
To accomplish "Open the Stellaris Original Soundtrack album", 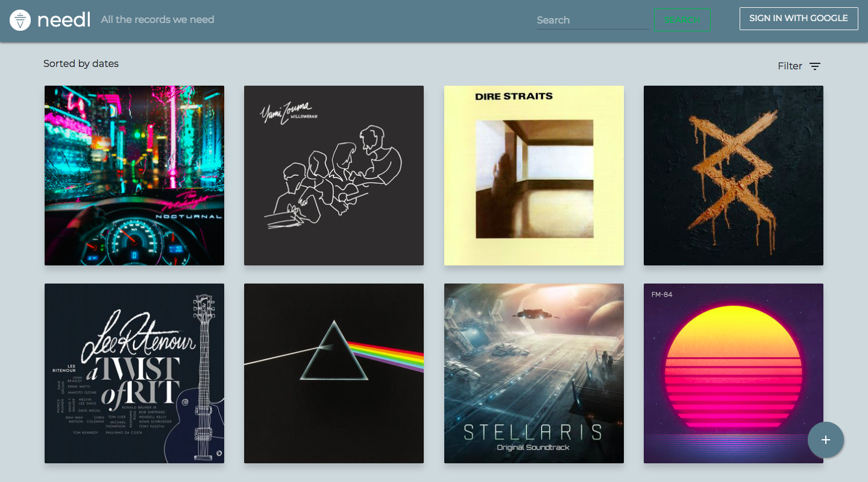I will [534, 373].
